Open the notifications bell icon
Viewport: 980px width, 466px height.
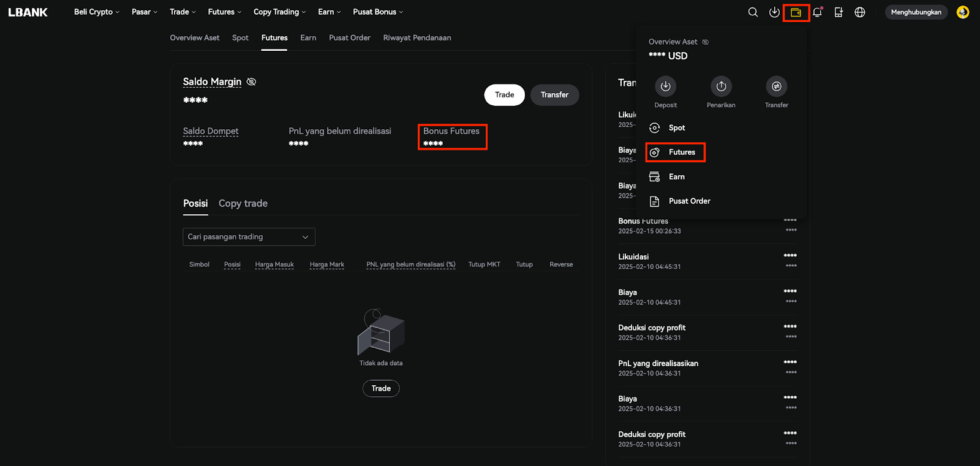click(x=817, y=12)
